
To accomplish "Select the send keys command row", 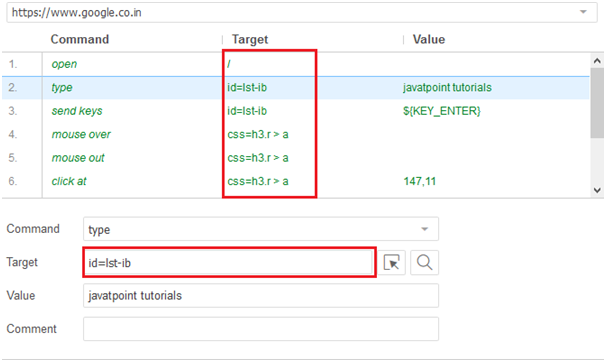I will tap(296, 111).
